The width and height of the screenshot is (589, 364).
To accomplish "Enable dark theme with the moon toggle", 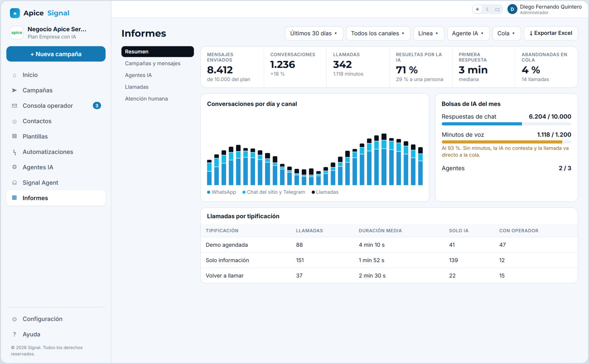I will coord(487,9).
